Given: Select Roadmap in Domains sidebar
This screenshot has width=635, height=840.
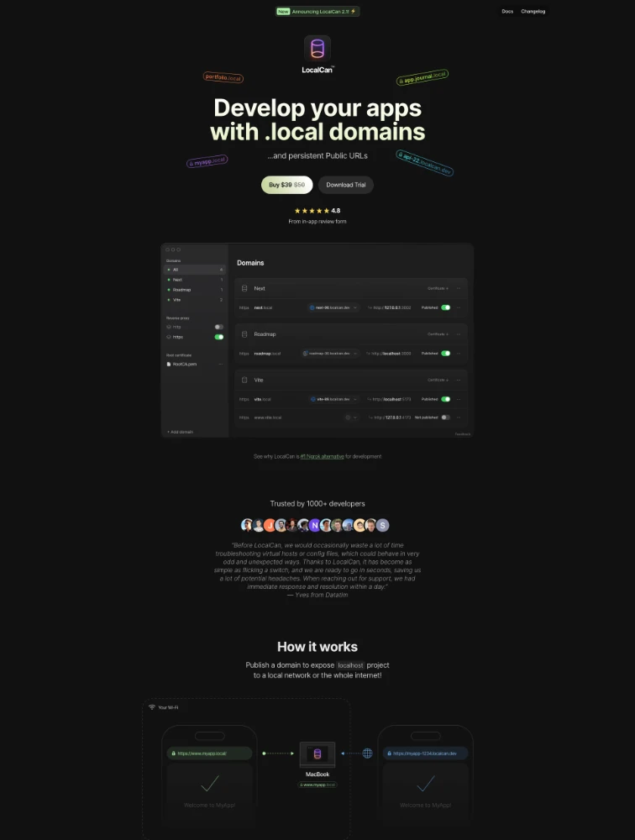Looking at the screenshot, I should [x=195, y=290].
